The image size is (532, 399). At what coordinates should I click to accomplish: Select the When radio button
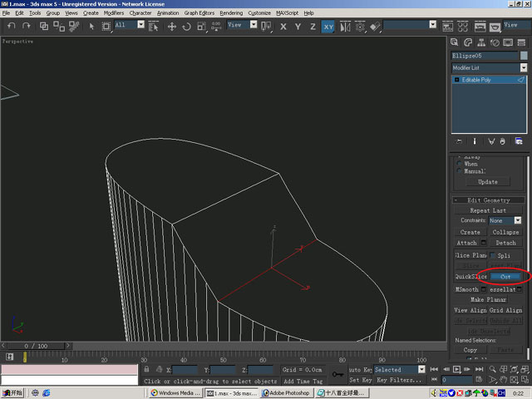(459, 164)
